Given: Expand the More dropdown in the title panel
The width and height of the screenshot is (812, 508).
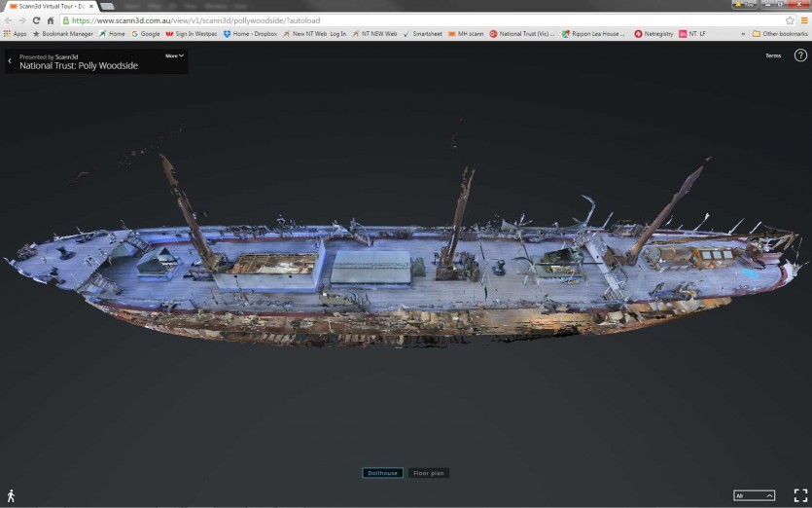Looking at the screenshot, I should [x=173, y=55].
